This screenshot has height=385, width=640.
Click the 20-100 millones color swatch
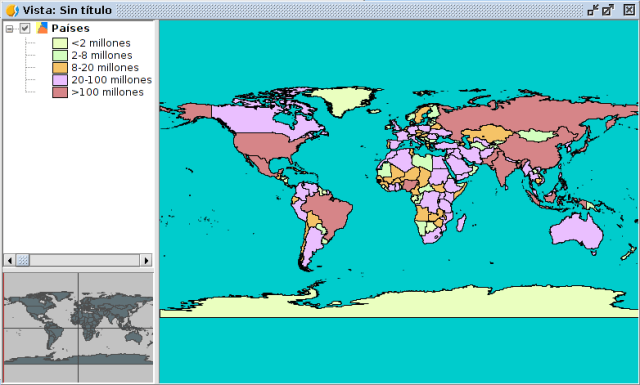pyautogui.click(x=60, y=80)
